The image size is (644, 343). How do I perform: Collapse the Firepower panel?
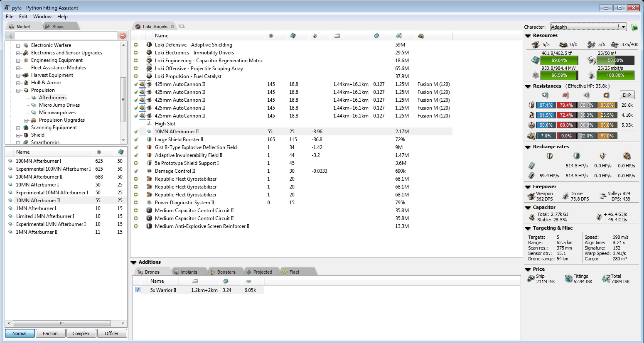click(528, 187)
